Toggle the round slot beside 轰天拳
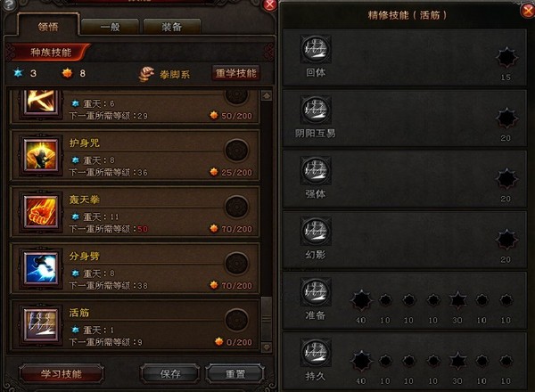 pos(236,207)
